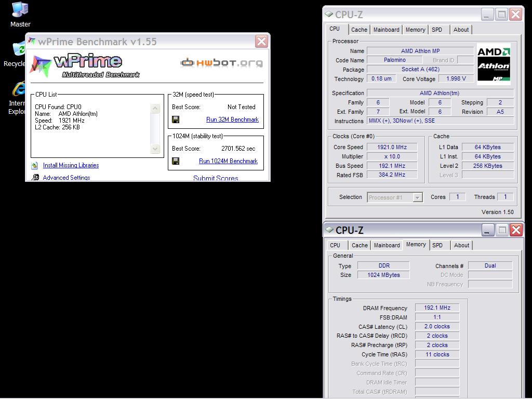Click Instructions field MMX, 3DNow!, SSE

(x=440, y=121)
